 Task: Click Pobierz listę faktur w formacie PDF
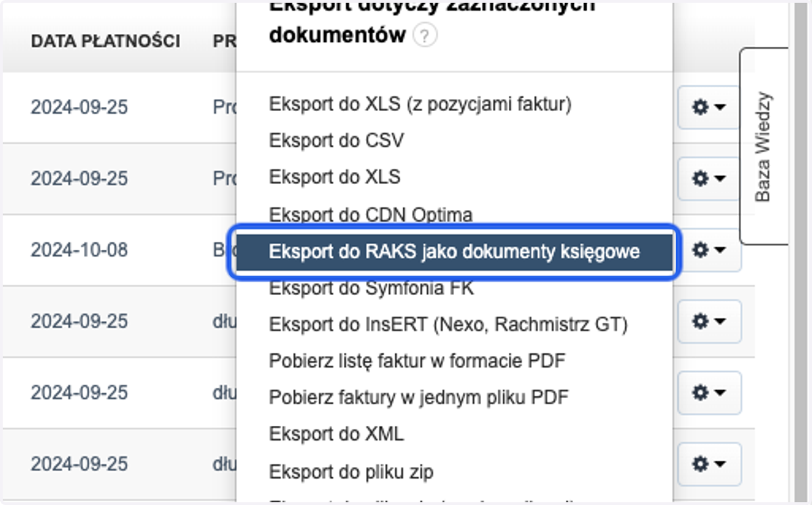(x=417, y=361)
